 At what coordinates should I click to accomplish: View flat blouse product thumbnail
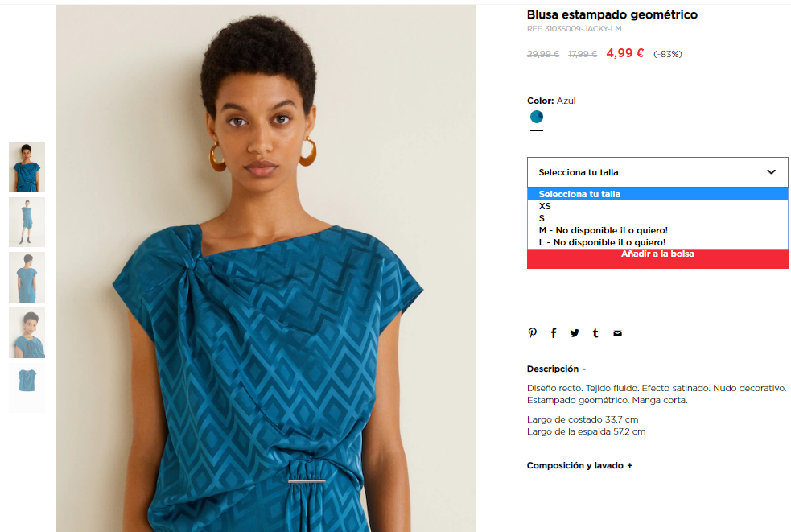coord(27,388)
